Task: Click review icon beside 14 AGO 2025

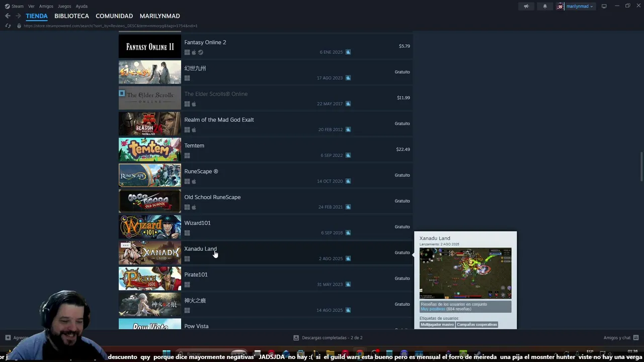Action: [x=348, y=310]
